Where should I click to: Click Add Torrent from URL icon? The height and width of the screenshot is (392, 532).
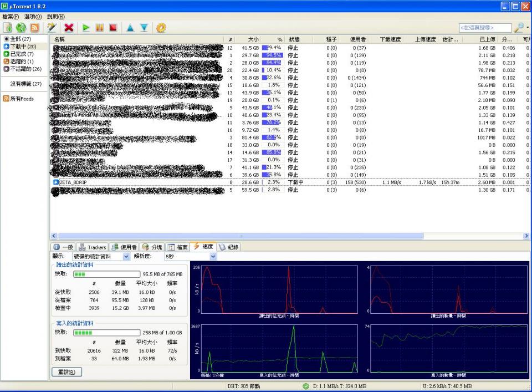22,27
